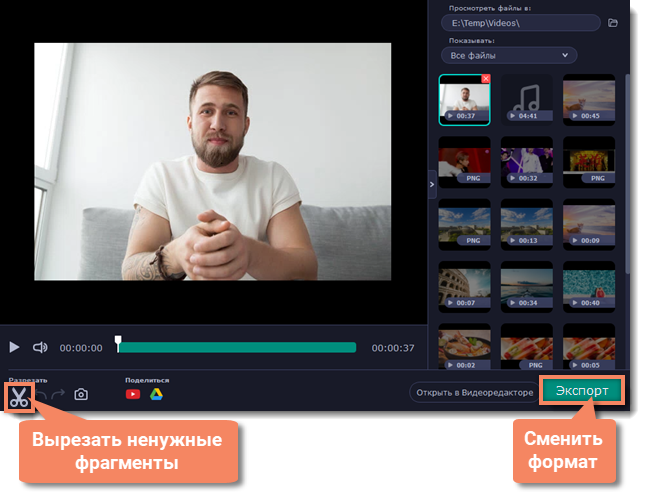Click the redo arrow icon
The width and height of the screenshot is (645, 492).
point(59,395)
